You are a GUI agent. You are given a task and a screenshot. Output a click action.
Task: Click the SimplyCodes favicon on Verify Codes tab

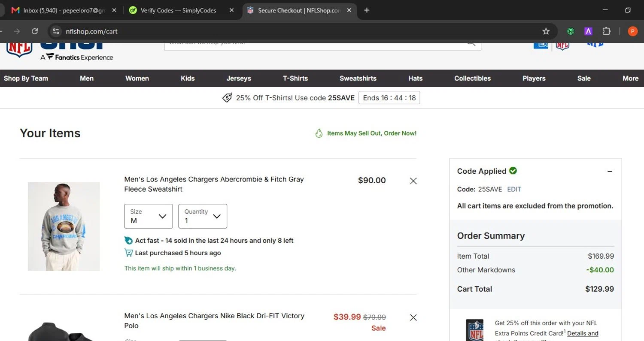[133, 10]
